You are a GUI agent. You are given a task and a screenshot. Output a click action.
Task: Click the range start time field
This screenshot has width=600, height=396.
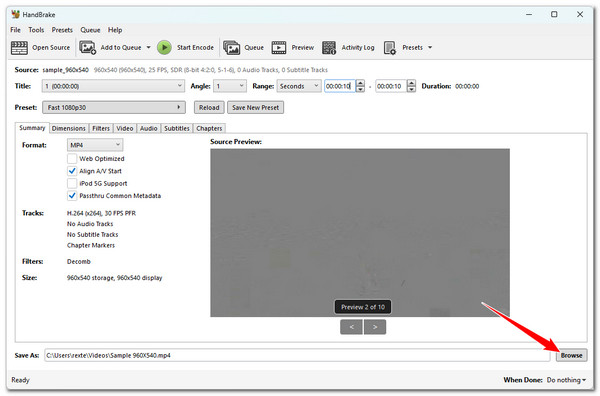click(340, 86)
